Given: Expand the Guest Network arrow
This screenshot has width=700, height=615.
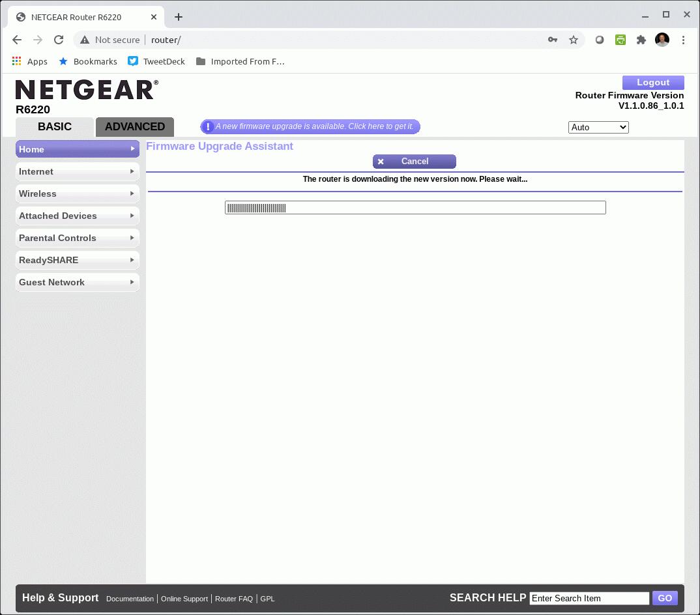Looking at the screenshot, I should 132,282.
